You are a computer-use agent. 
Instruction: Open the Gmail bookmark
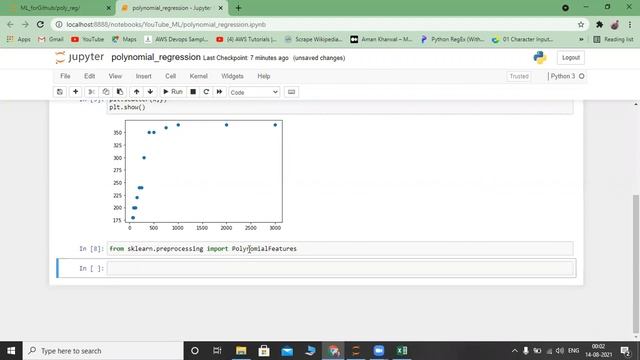[x=51, y=39]
